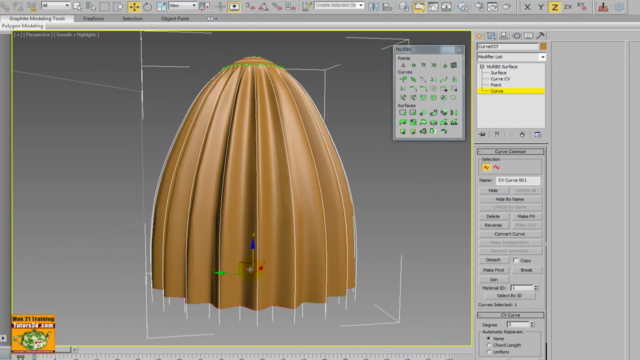The width and height of the screenshot is (640, 360).
Task: Open the Polygon Modeling panel
Action: (22, 26)
